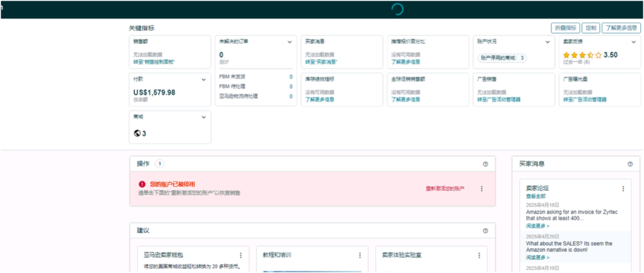Click the 教程和培训 card title
Screen dimensions: 644x273
click(x=277, y=255)
